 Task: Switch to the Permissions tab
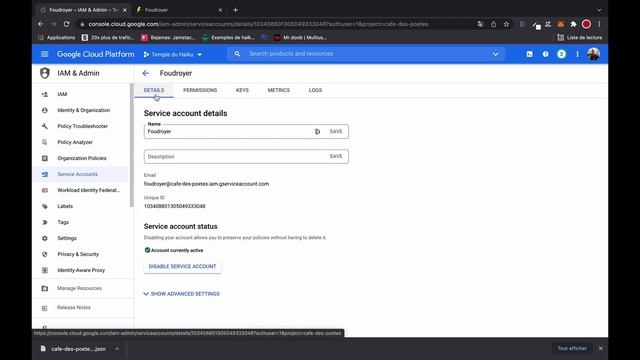[200, 90]
